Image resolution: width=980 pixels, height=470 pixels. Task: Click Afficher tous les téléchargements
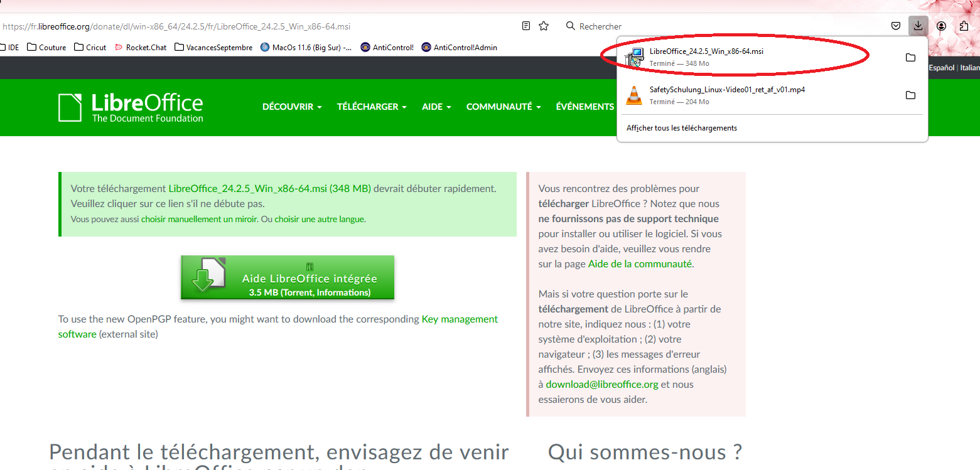682,128
